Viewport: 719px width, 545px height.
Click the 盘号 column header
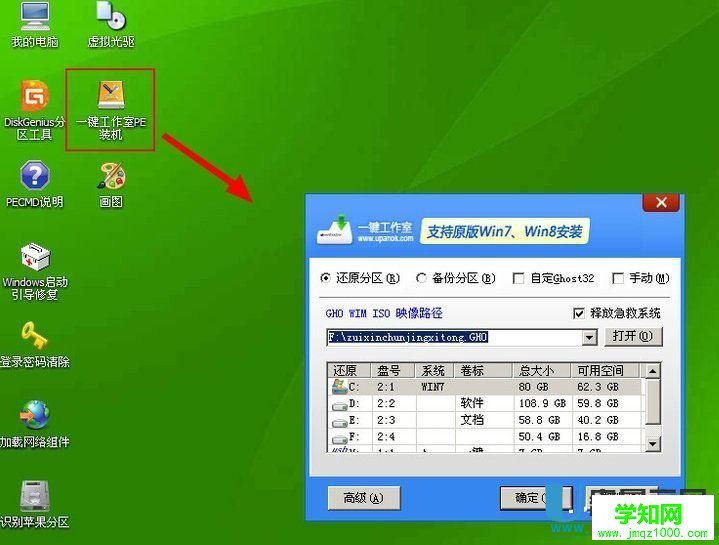[393, 370]
